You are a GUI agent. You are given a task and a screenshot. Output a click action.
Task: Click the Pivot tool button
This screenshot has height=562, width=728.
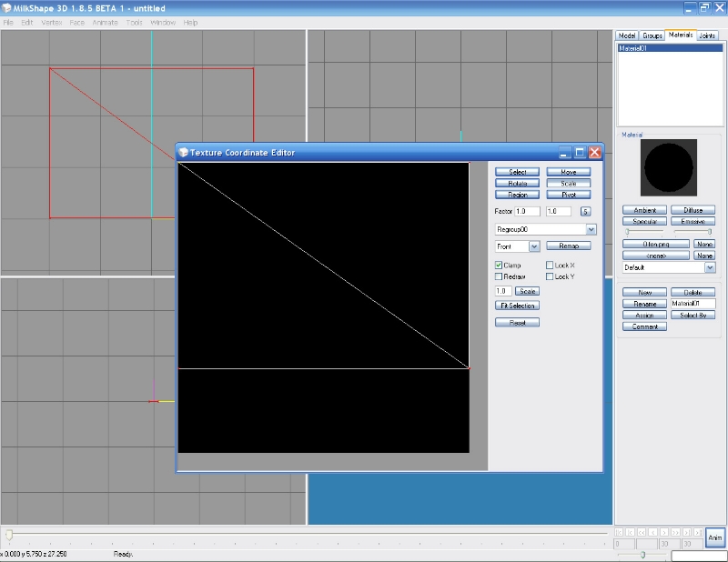click(569, 195)
